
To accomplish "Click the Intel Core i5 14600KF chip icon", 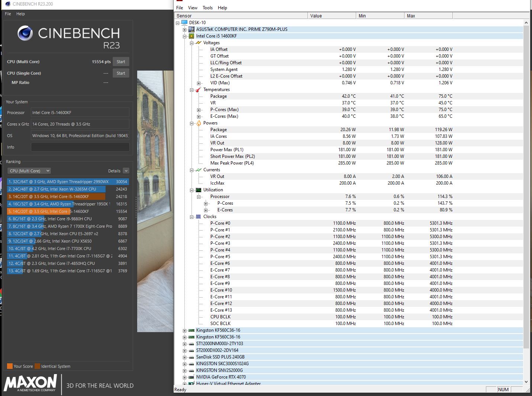I will tap(191, 36).
